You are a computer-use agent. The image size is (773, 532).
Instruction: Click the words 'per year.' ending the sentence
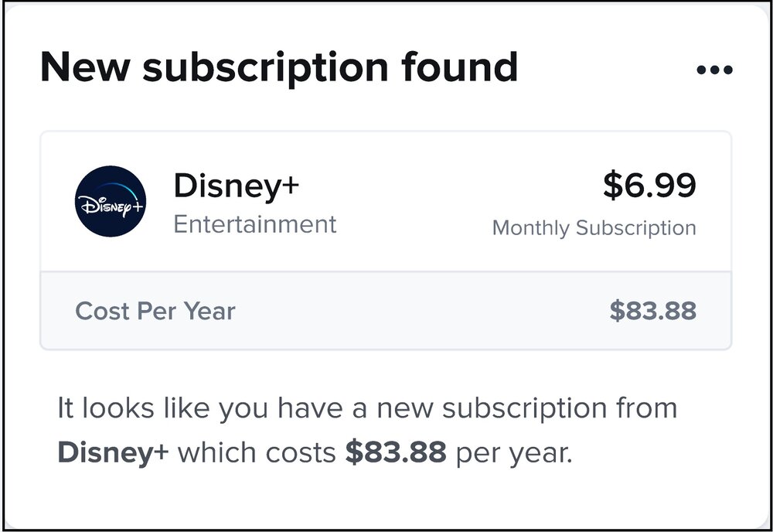[514, 454]
